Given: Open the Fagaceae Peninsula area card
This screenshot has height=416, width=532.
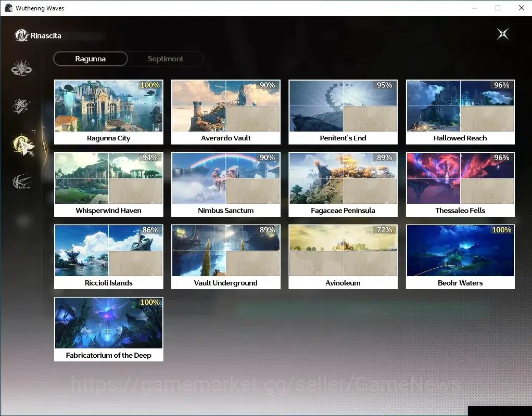Looking at the screenshot, I should [x=343, y=185].
